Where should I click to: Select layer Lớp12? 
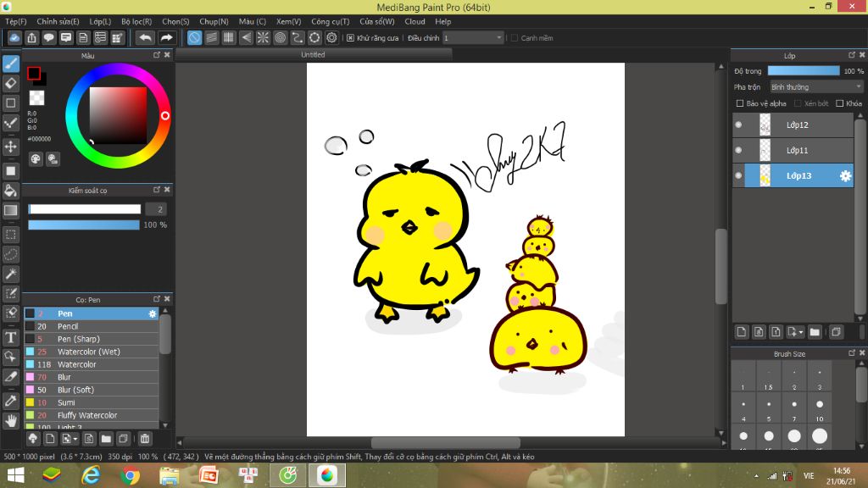tap(793, 125)
